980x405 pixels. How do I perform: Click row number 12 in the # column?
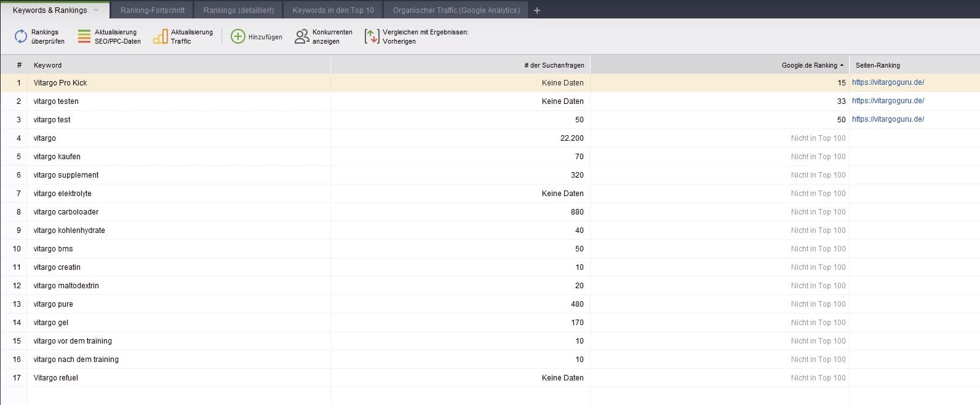click(x=17, y=286)
